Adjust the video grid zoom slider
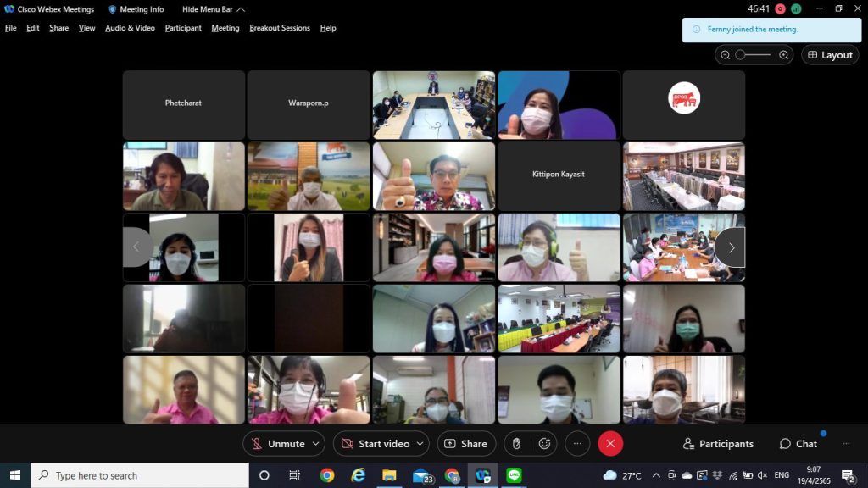 tap(753, 55)
